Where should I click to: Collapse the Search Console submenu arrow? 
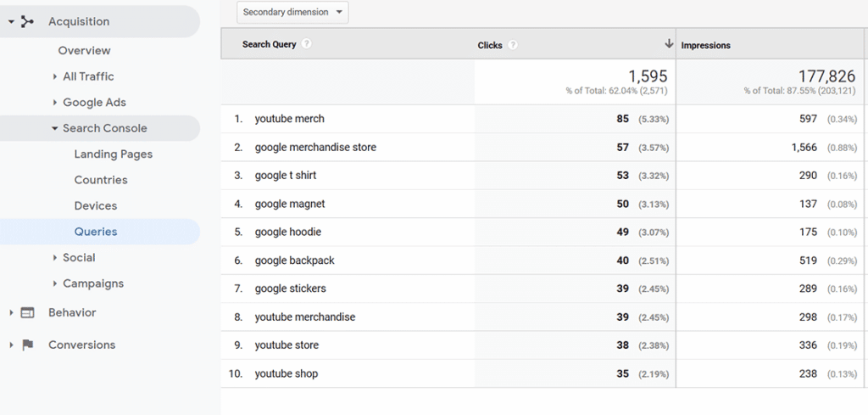tap(55, 128)
